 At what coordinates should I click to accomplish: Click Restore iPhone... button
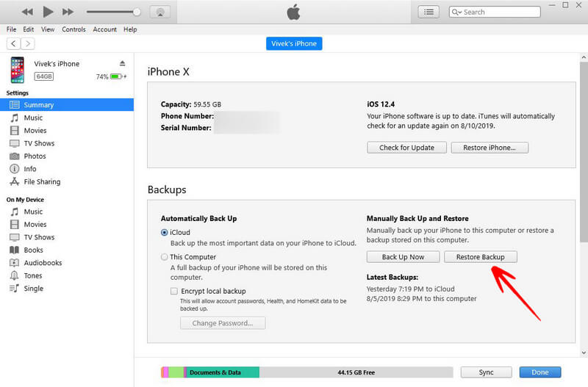pyautogui.click(x=490, y=148)
